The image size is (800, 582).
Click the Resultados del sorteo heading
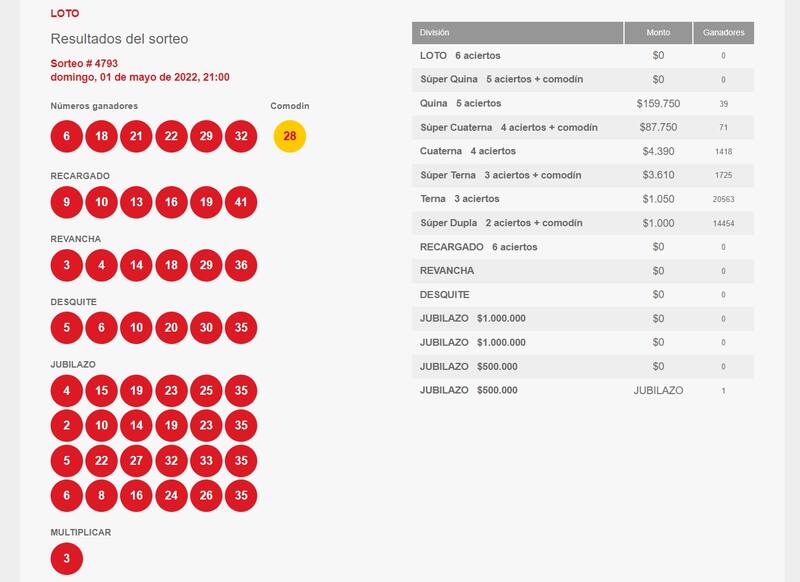click(x=119, y=39)
